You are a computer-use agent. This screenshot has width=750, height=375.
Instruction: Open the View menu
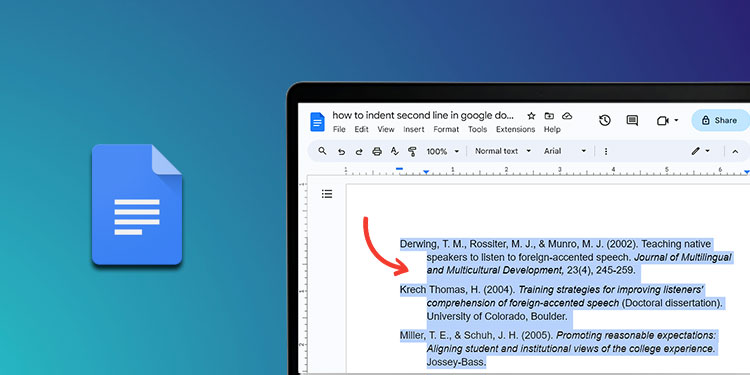click(386, 130)
